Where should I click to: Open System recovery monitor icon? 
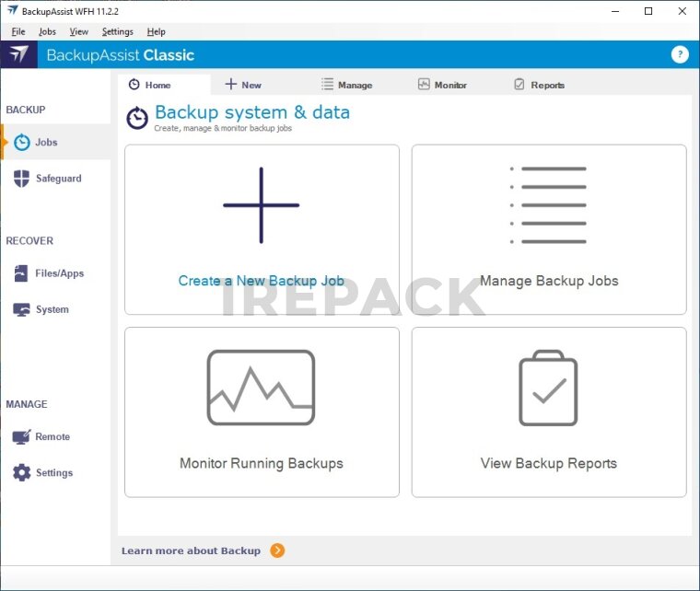point(21,310)
